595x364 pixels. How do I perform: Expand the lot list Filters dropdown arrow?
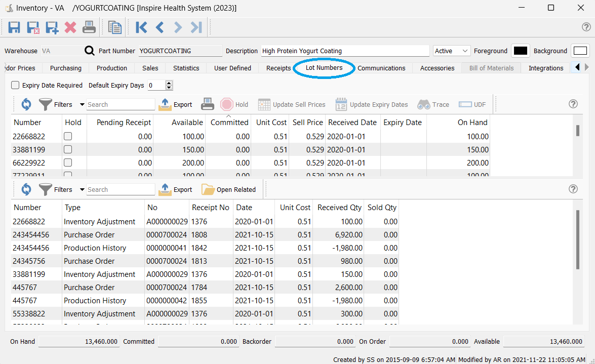(x=82, y=104)
